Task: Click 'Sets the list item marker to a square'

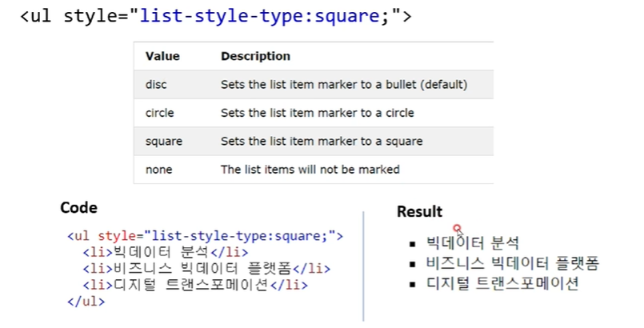Action: click(x=322, y=142)
